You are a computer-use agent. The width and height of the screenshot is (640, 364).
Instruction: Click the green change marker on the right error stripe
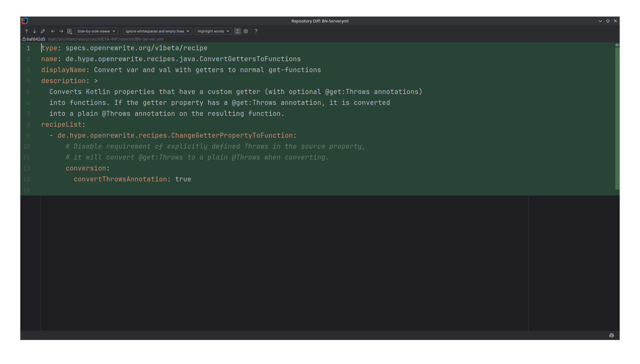coord(617,119)
